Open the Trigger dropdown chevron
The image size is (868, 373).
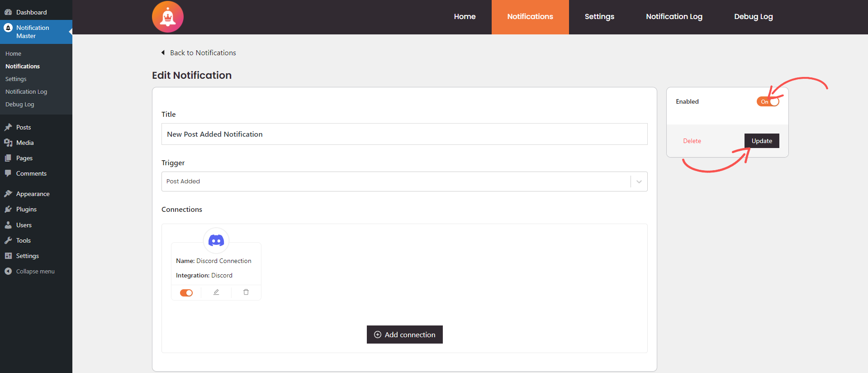639,182
